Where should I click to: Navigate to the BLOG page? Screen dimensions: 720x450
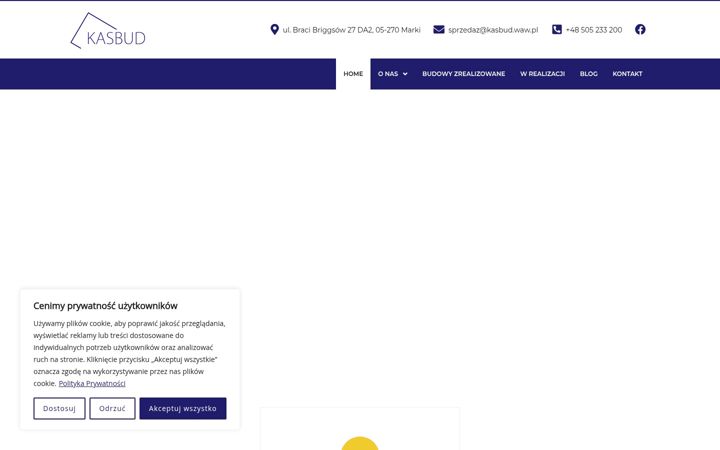pos(589,74)
